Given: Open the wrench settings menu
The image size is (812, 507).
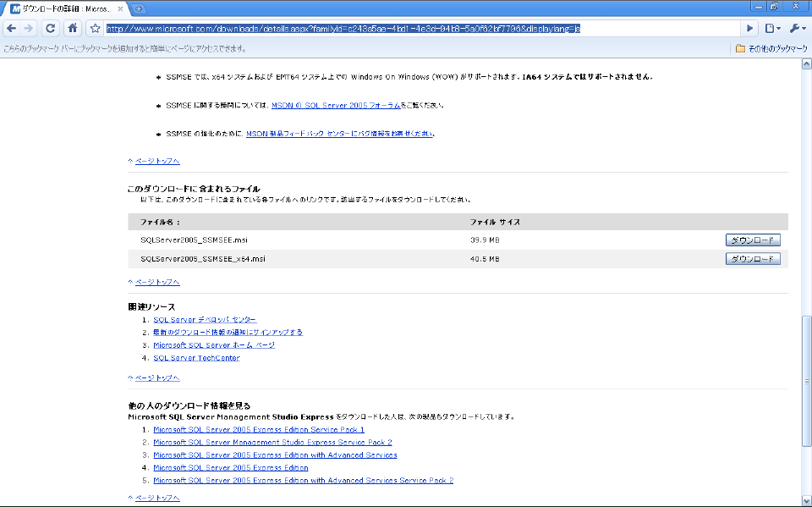Looking at the screenshot, I should (797, 29).
